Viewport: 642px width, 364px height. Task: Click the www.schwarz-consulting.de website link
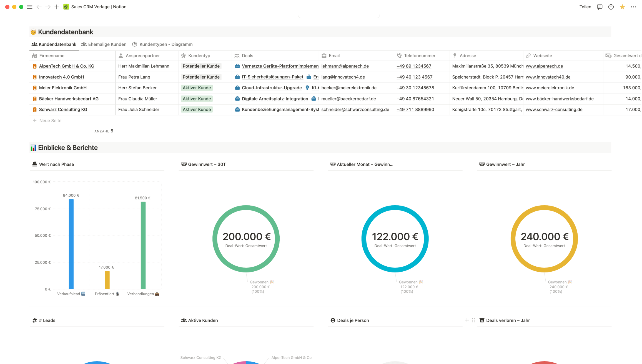click(554, 110)
